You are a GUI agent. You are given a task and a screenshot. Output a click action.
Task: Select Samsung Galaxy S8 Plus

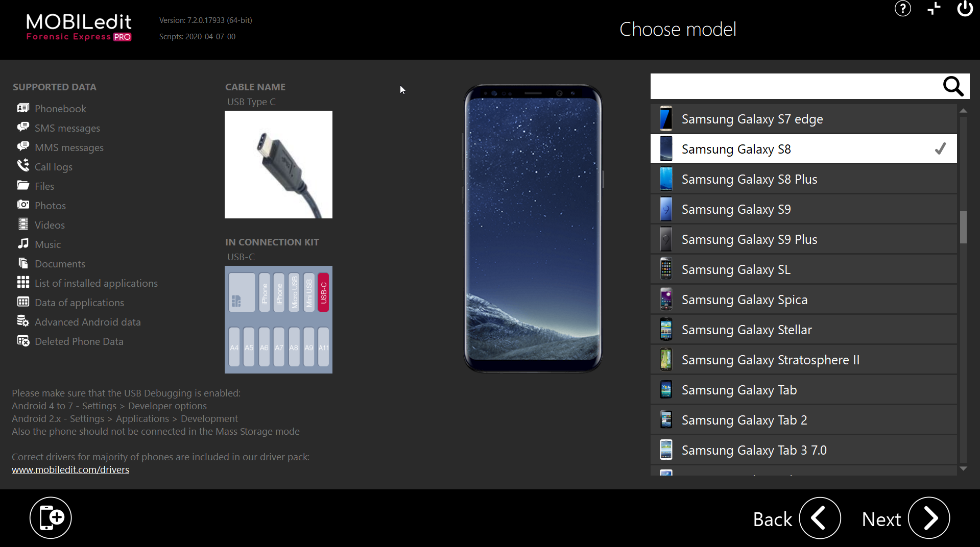803,179
